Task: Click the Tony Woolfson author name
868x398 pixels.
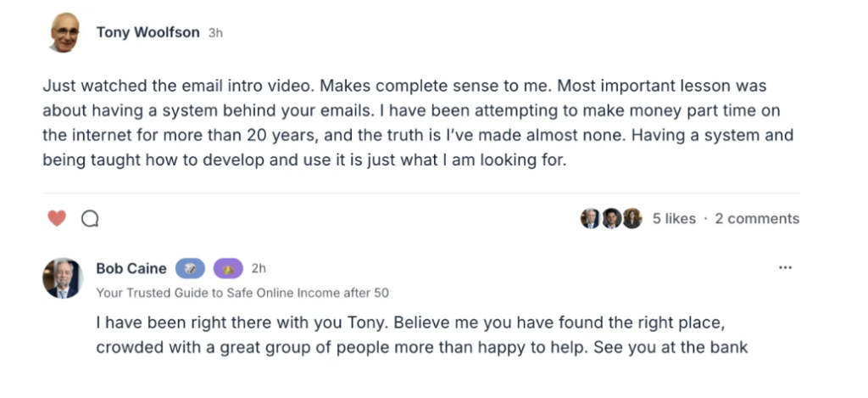Action: [148, 33]
